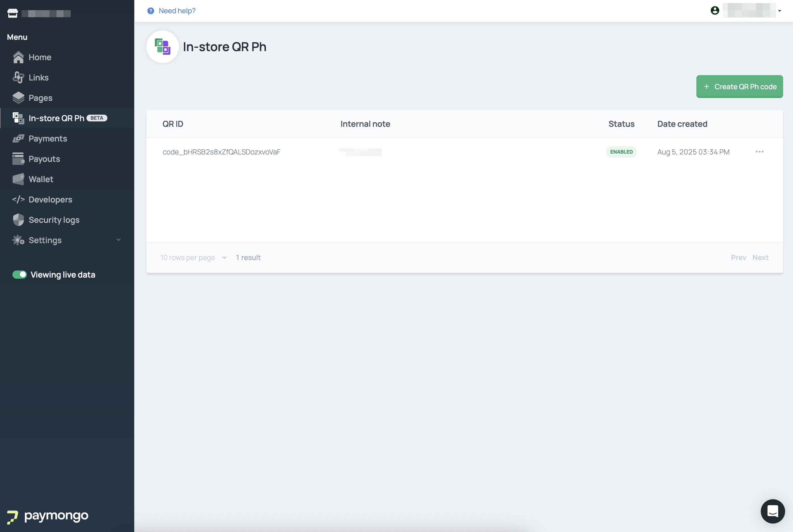Click the In-store QR Ph page header icon

(x=162, y=47)
